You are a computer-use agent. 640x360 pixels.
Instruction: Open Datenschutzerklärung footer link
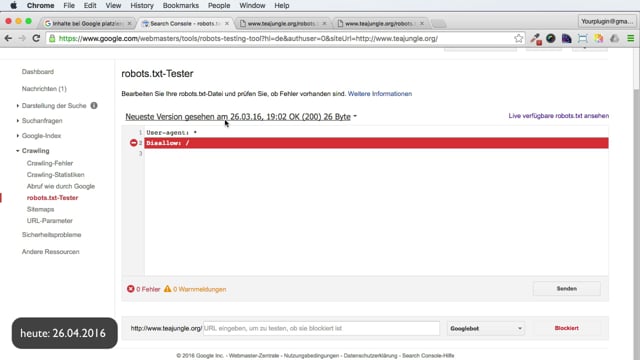pos(370,356)
